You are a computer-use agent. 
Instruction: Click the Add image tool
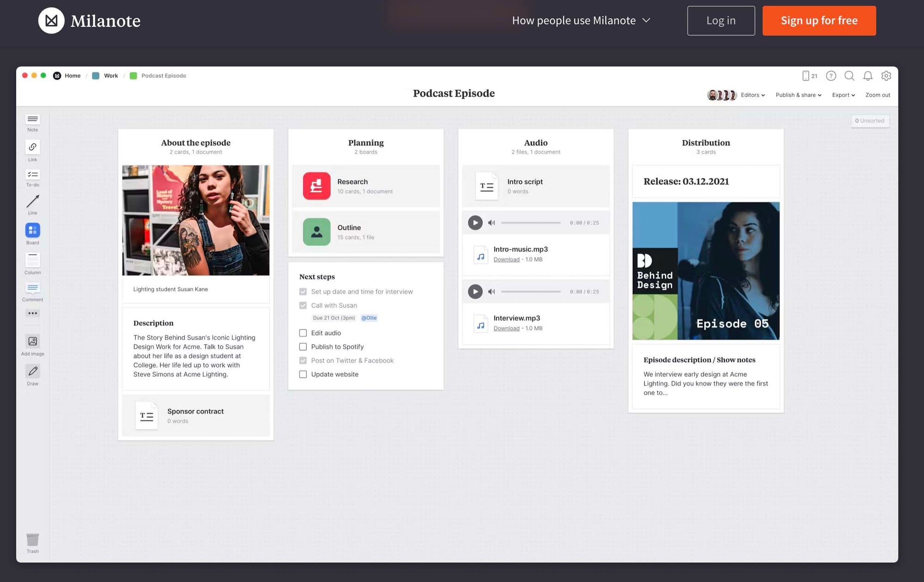pyautogui.click(x=32, y=341)
